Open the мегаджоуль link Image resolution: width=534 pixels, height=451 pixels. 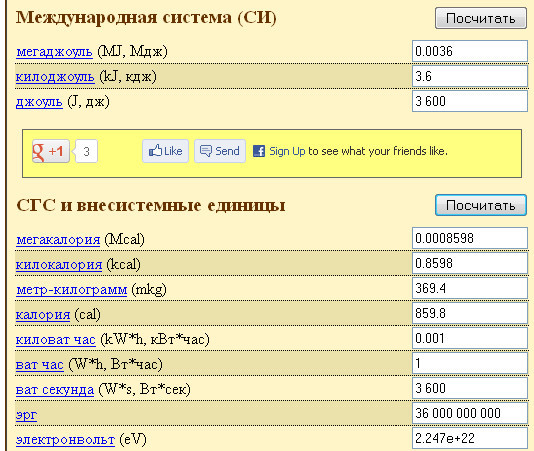pos(54,52)
